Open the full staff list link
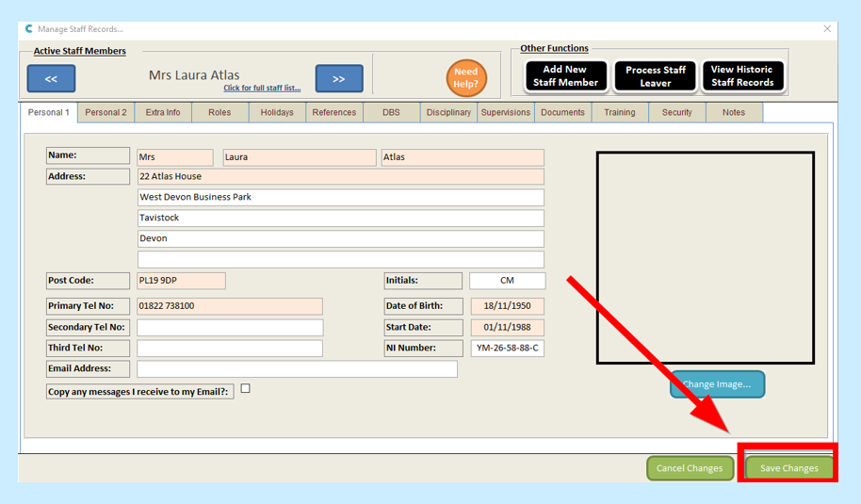This screenshot has width=861, height=504. [x=262, y=89]
